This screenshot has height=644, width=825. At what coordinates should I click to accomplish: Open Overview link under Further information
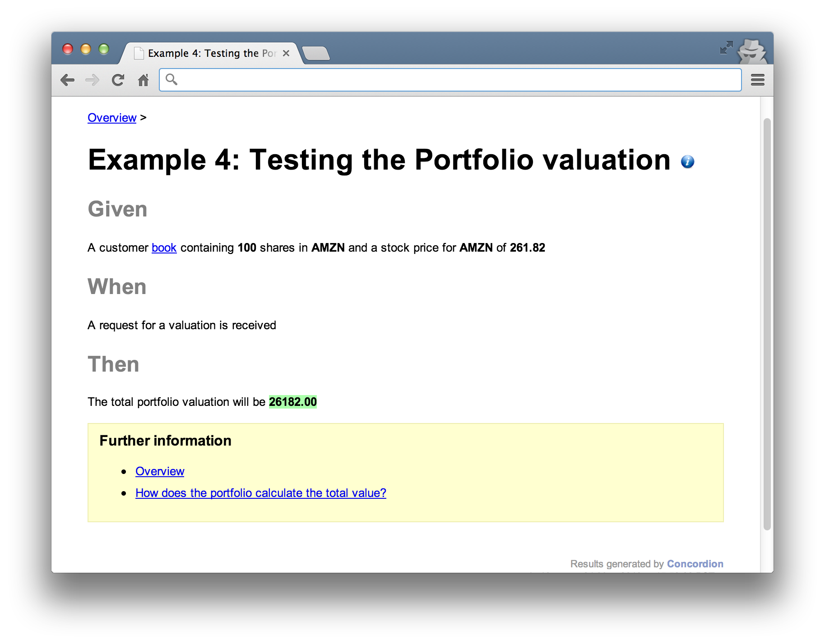(x=160, y=471)
